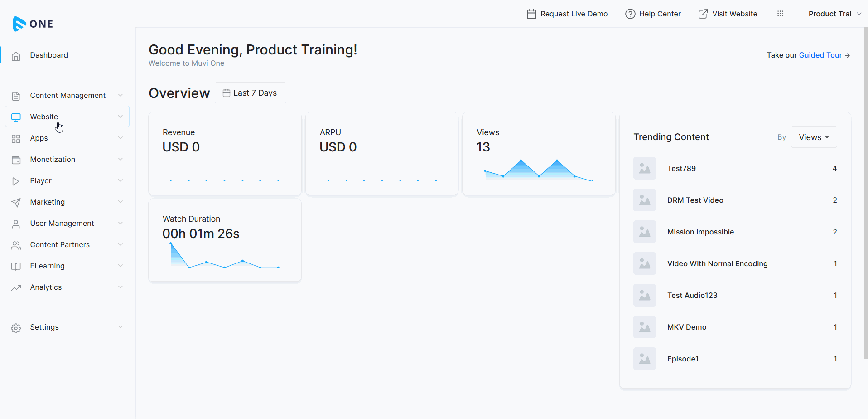
Task: Click the Settings gear icon
Action: 16,328
